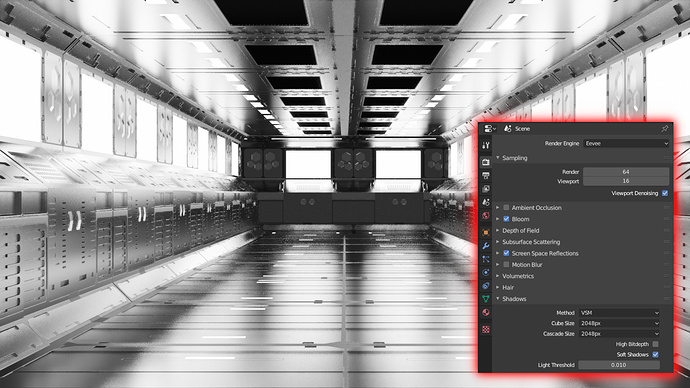Enable the Ambient Occlusion checkbox
This screenshot has height=388, width=690.
(506, 208)
